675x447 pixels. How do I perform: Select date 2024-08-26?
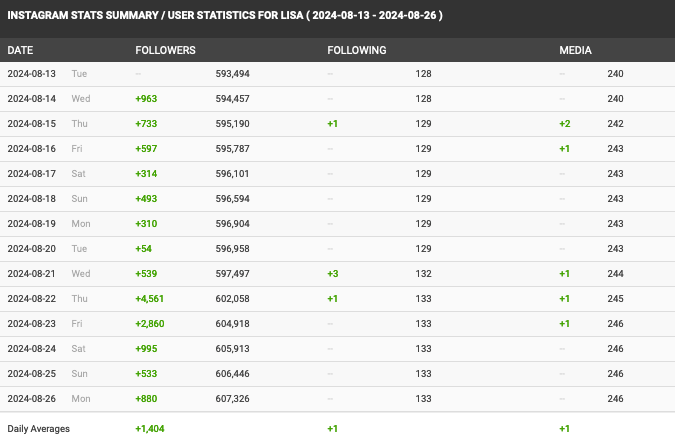[x=31, y=398]
